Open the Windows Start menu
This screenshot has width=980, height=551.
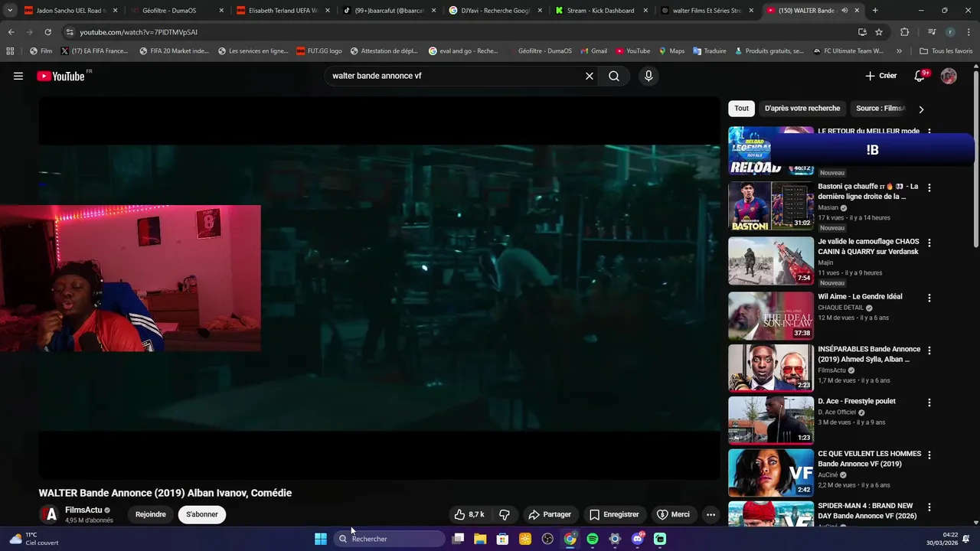click(321, 539)
